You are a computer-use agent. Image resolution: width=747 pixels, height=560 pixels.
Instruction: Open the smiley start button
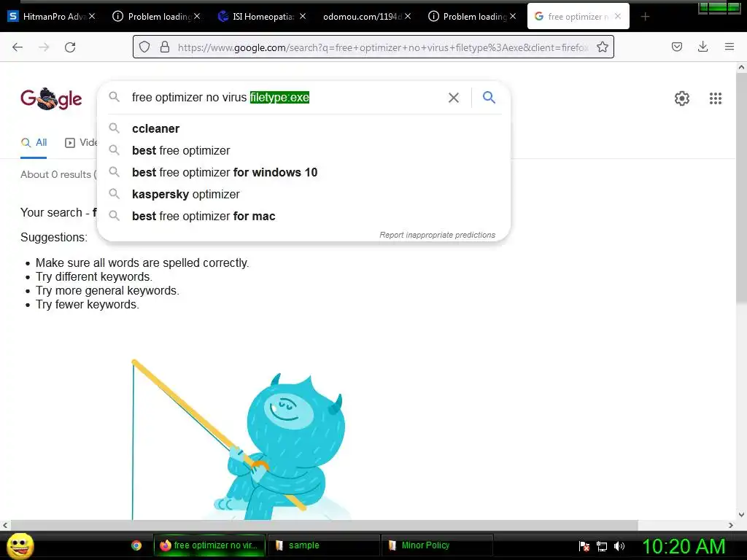click(x=20, y=545)
